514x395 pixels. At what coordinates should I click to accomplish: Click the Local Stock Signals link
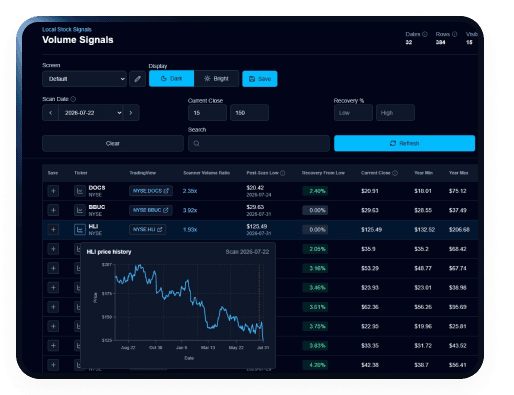click(x=67, y=30)
